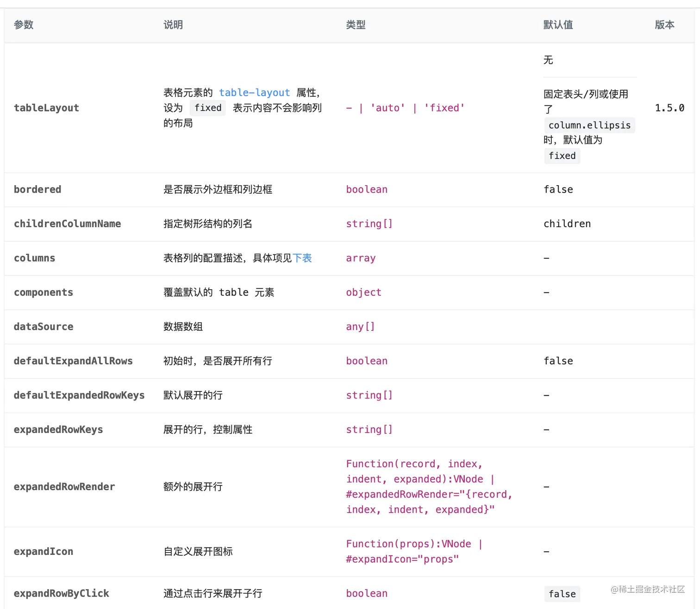Select the 类型 column header
The image size is (700, 609).
[356, 25]
